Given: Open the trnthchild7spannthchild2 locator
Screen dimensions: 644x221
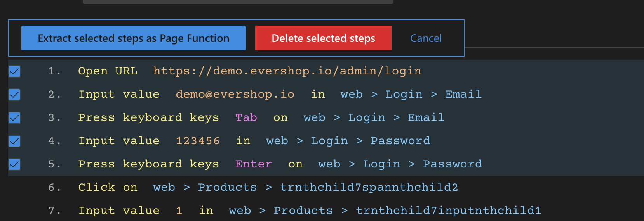Looking at the screenshot, I should pos(369,187).
